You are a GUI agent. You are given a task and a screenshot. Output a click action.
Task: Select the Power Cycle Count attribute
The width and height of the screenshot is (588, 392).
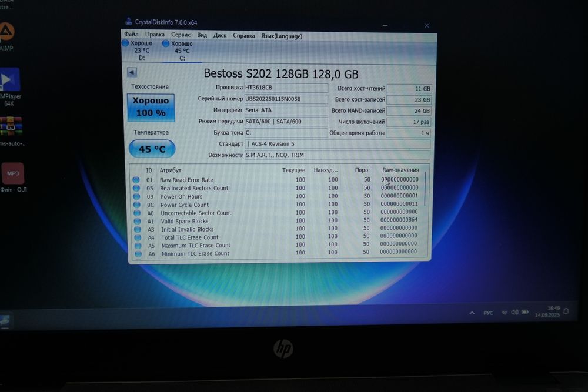[x=185, y=205]
